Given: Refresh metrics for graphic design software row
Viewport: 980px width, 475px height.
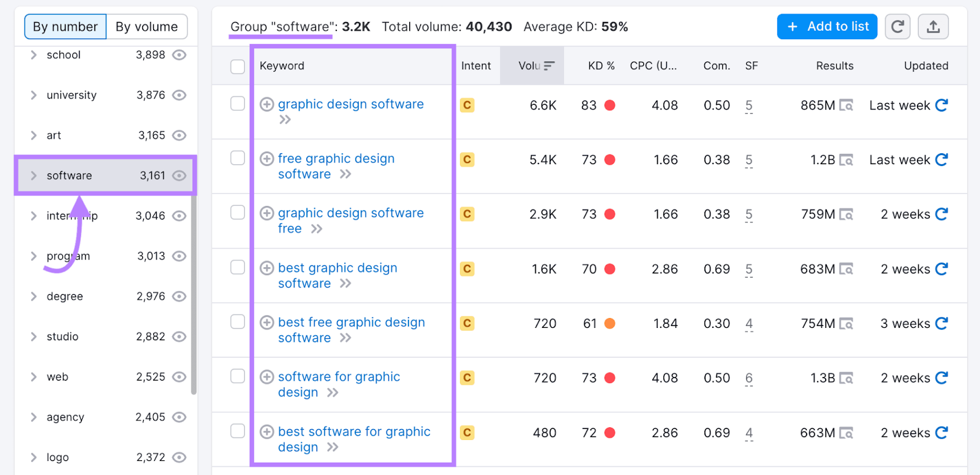Looking at the screenshot, I should click(x=941, y=105).
